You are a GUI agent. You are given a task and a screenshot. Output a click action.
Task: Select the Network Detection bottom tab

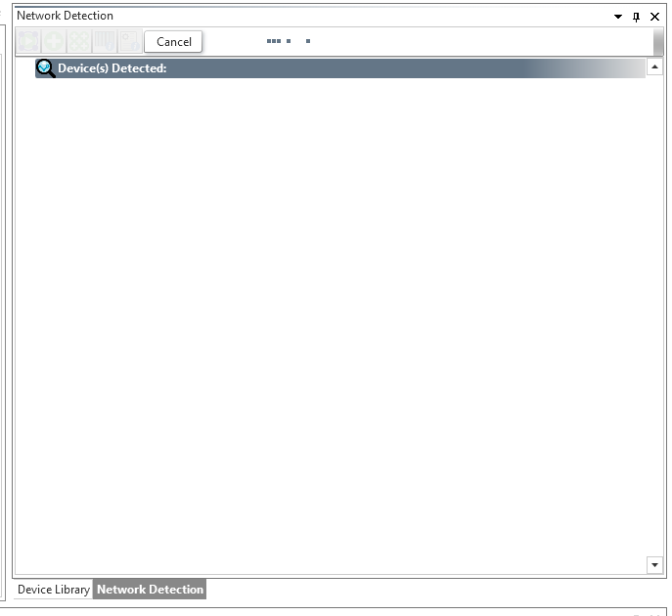(150, 589)
